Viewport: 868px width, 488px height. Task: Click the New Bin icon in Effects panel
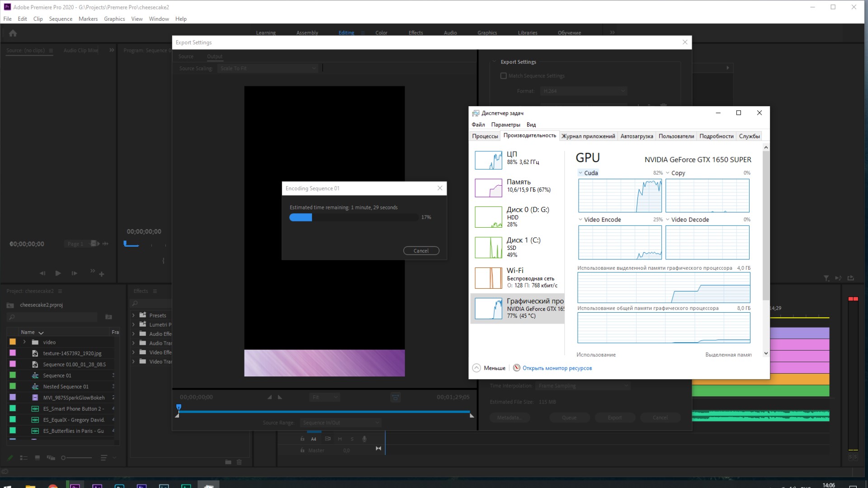pyautogui.click(x=228, y=462)
